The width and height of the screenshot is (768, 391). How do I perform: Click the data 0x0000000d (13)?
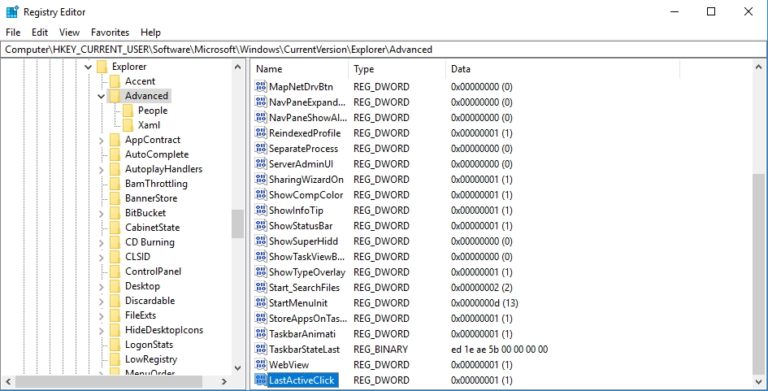484,303
